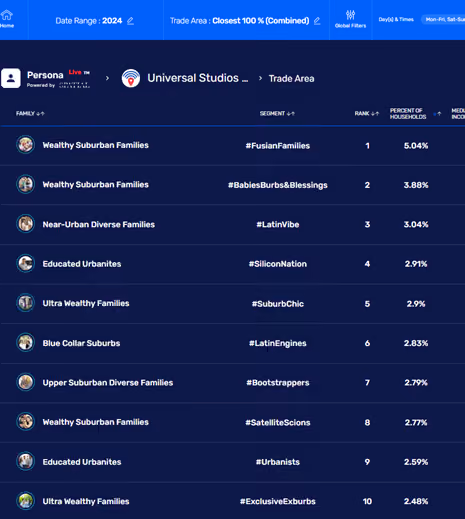Click avatar thumbnail for #Bootstrappers row
Image resolution: width=465 pixels, height=519 pixels.
tap(25, 382)
